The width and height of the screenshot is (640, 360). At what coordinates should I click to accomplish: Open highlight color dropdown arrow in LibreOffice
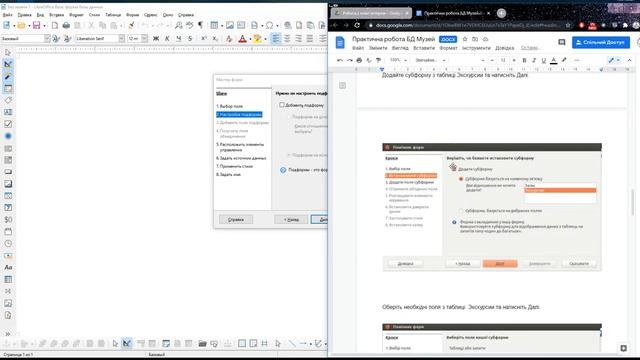(265, 39)
